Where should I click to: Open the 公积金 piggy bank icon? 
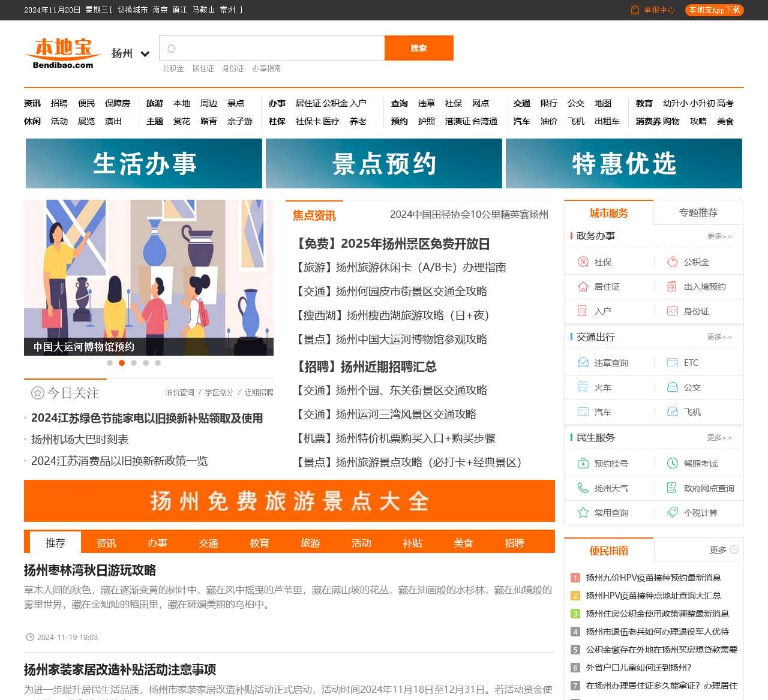pyautogui.click(x=673, y=262)
